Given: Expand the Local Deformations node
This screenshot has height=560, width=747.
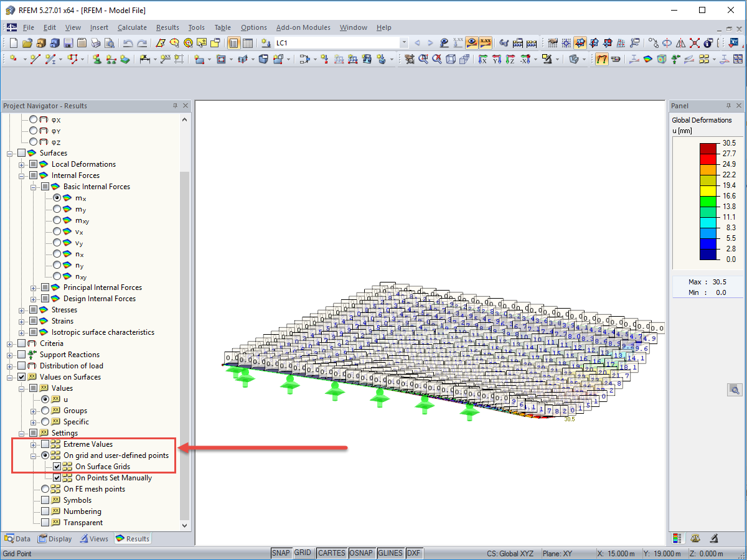Looking at the screenshot, I should click(22, 164).
